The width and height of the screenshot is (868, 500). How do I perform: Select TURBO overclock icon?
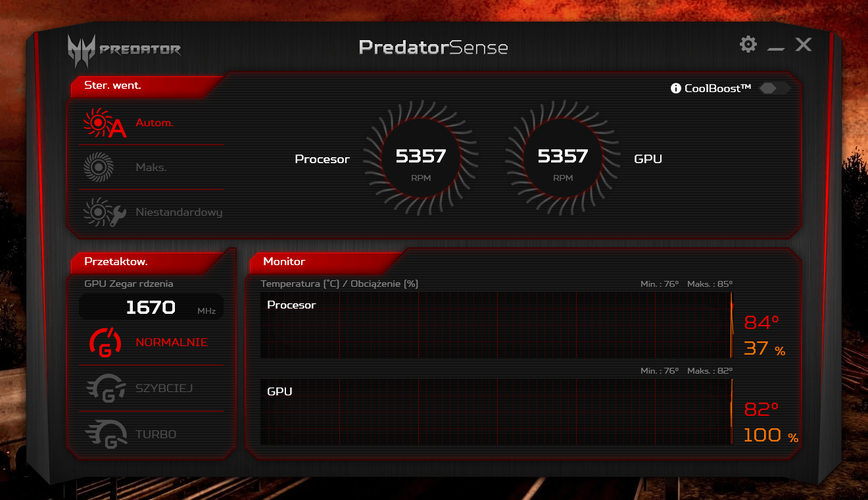point(105,434)
